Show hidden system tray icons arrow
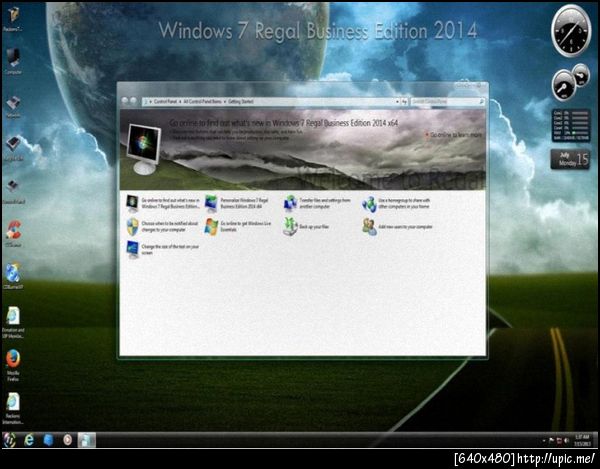Viewport: 600px width, 469px height. [x=544, y=441]
